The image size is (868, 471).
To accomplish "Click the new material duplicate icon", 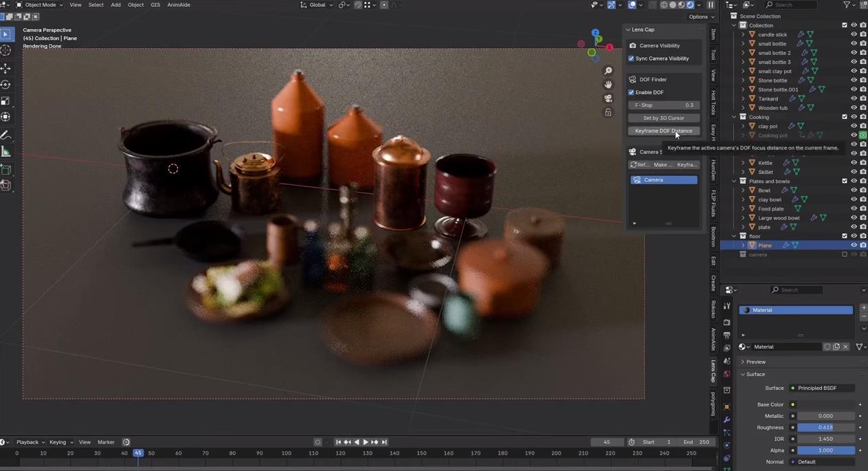I will (836, 347).
